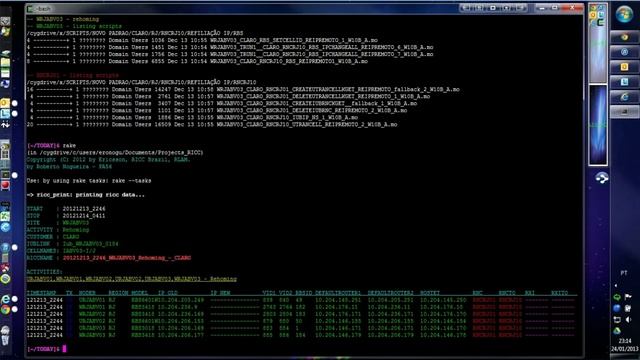
Task: Change the PT input language indicator
Action: (624, 273)
